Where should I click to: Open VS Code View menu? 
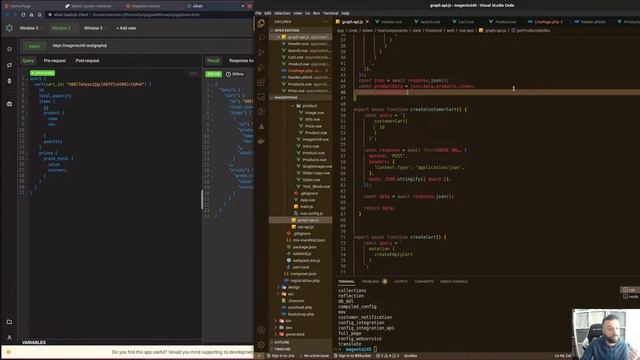(298, 13)
